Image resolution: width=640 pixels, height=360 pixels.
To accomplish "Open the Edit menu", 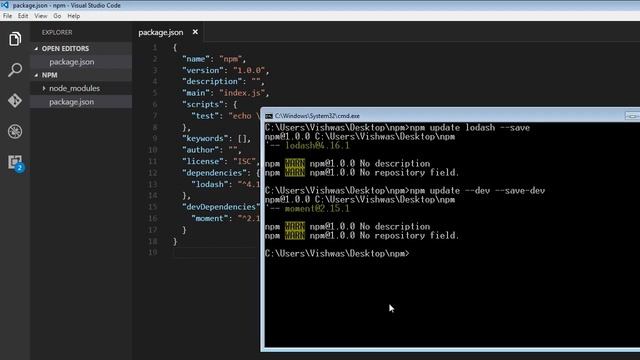I will tap(23, 16).
